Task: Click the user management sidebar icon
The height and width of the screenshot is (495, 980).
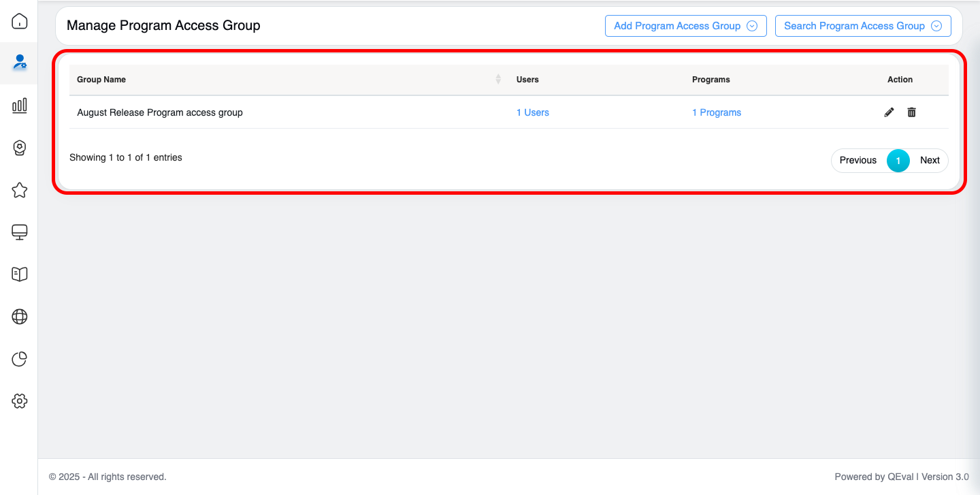Action: tap(20, 63)
